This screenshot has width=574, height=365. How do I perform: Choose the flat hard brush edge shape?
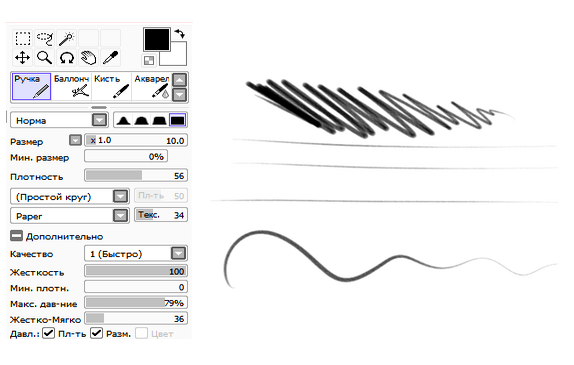(178, 120)
